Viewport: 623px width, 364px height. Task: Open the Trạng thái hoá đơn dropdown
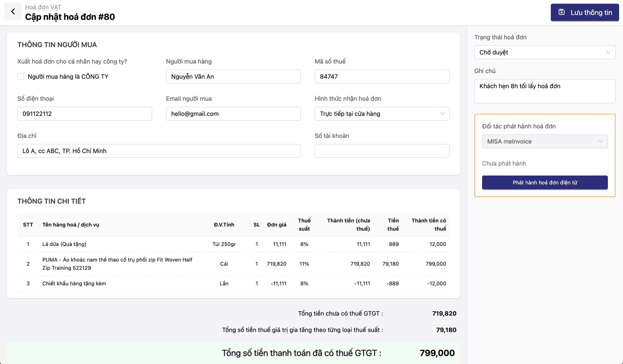[544, 52]
